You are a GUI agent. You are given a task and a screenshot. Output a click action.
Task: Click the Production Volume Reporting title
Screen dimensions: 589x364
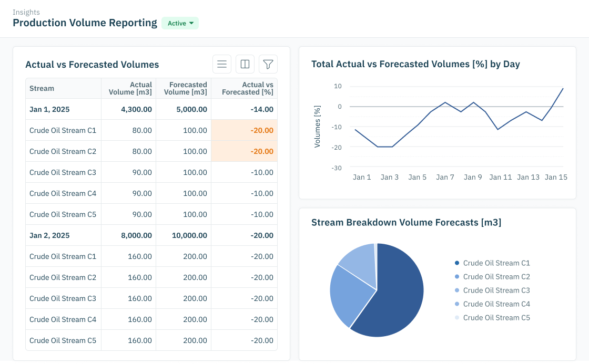point(85,23)
